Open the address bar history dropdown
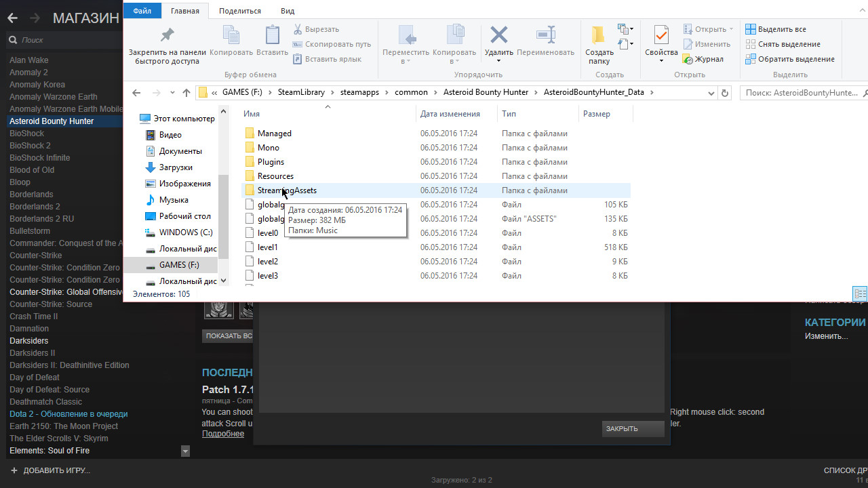The image size is (868, 488). [711, 93]
